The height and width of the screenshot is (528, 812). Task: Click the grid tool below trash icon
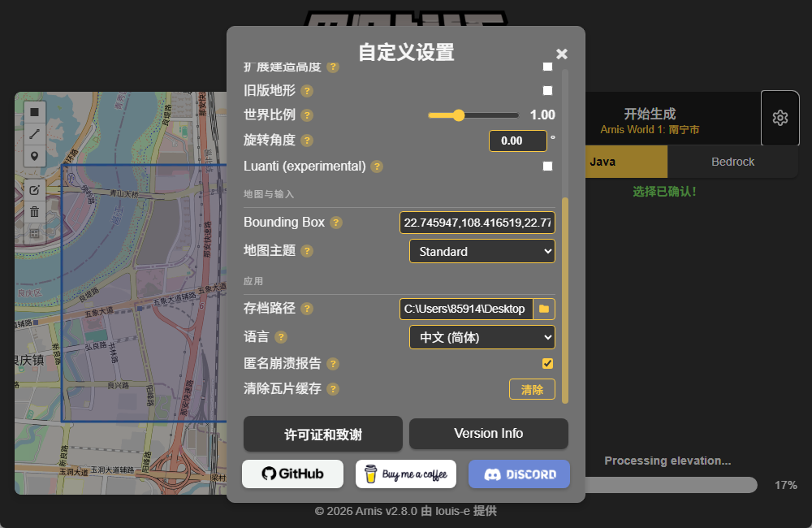coord(35,233)
